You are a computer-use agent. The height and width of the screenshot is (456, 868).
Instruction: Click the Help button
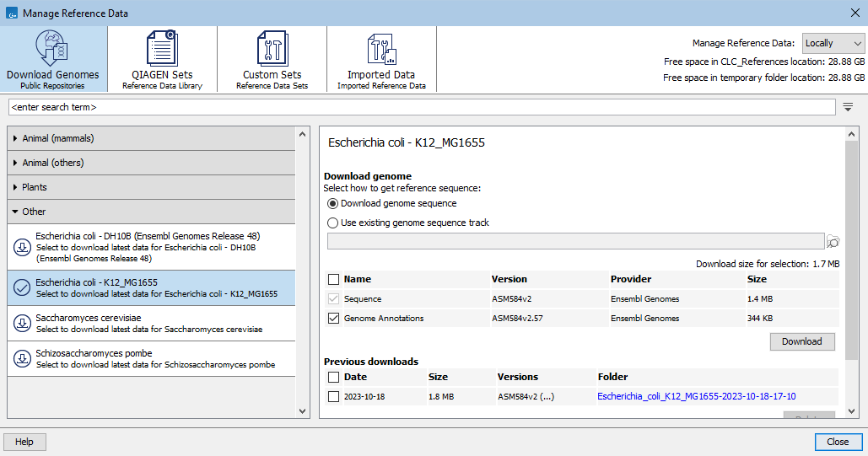(x=24, y=442)
